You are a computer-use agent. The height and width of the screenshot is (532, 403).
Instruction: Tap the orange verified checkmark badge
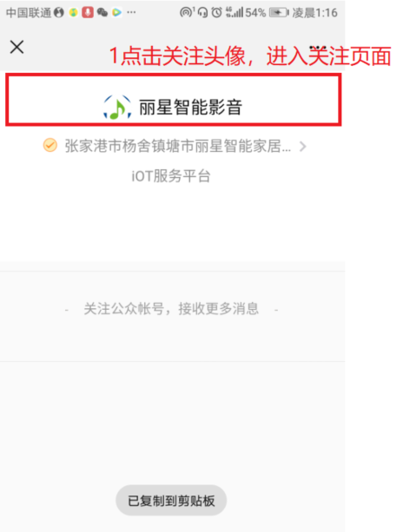pyautogui.click(x=50, y=145)
